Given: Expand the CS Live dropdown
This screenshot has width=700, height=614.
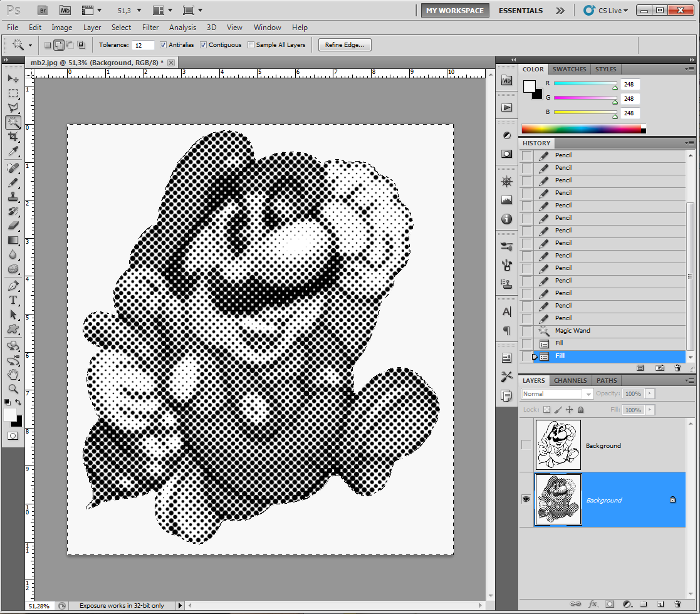Looking at the screenshot, I should click(x=606, y=10).
